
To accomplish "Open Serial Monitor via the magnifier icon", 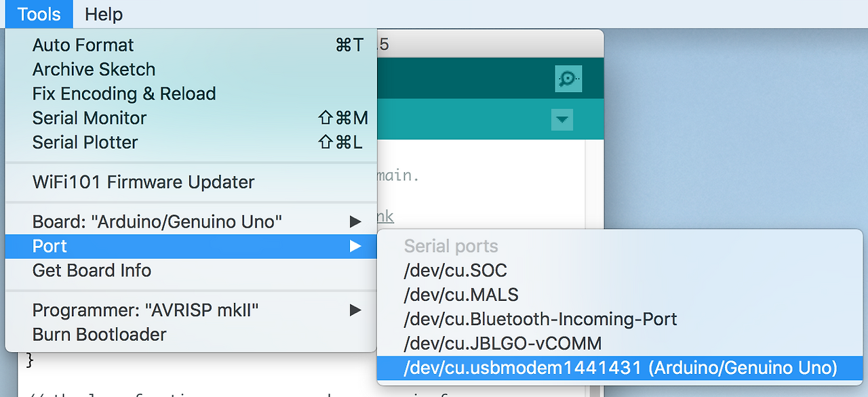I will point(568,78).
